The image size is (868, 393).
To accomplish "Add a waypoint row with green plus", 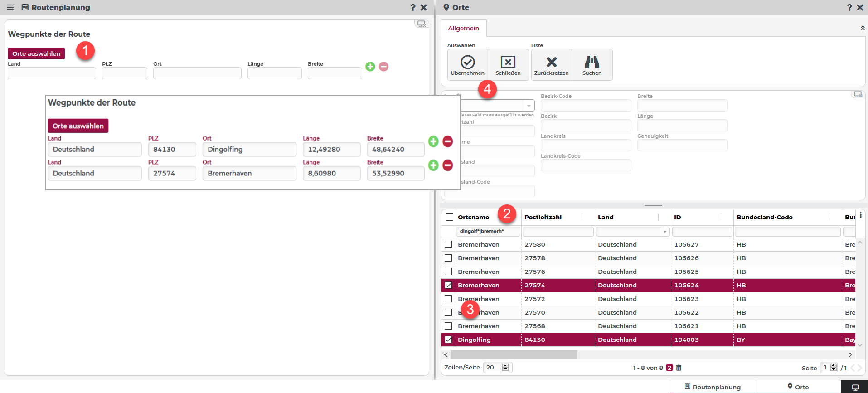I will point(370,67).
